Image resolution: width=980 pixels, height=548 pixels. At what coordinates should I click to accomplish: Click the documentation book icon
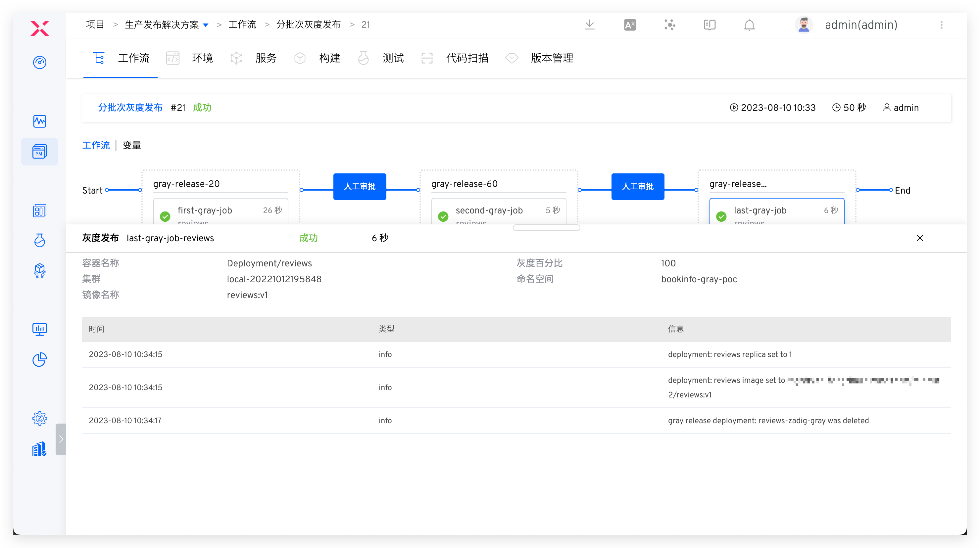coord(709,25)
